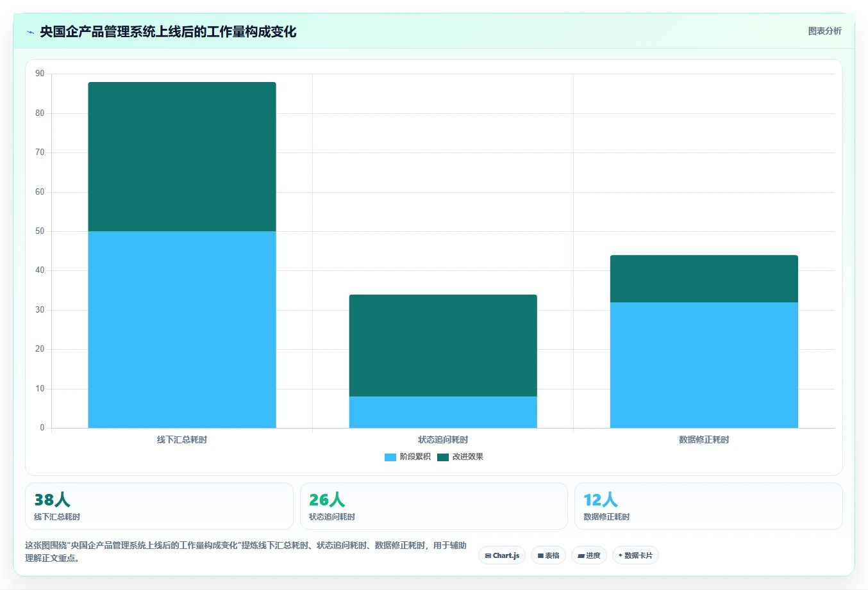Click the x-axis label 数据修正耗时
This screenshot has height=590, width=868.
[x=704, y=439]
